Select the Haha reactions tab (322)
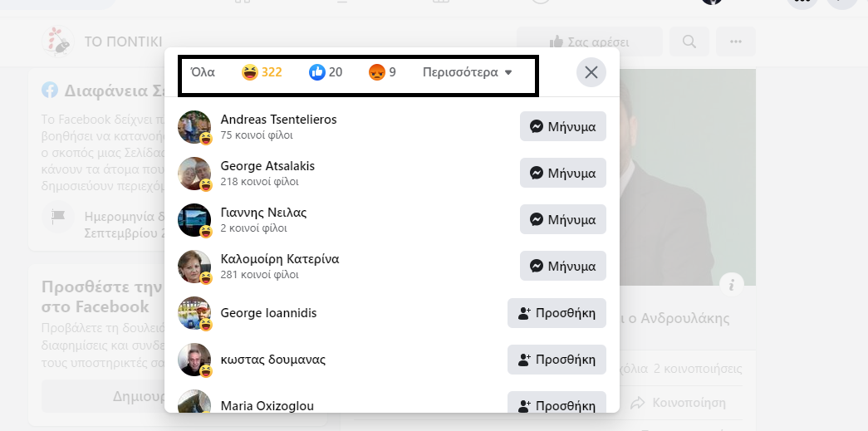 [262, 72]
